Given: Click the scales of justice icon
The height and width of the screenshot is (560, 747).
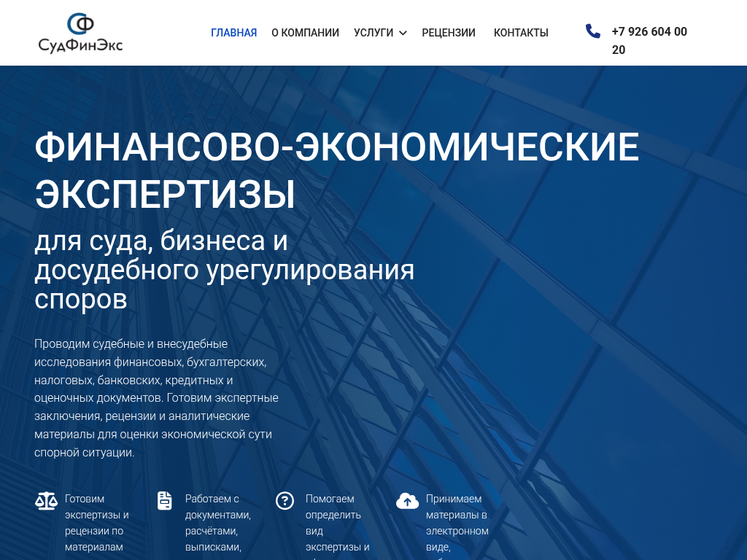Looking at the screenshot, I should 46,501.
